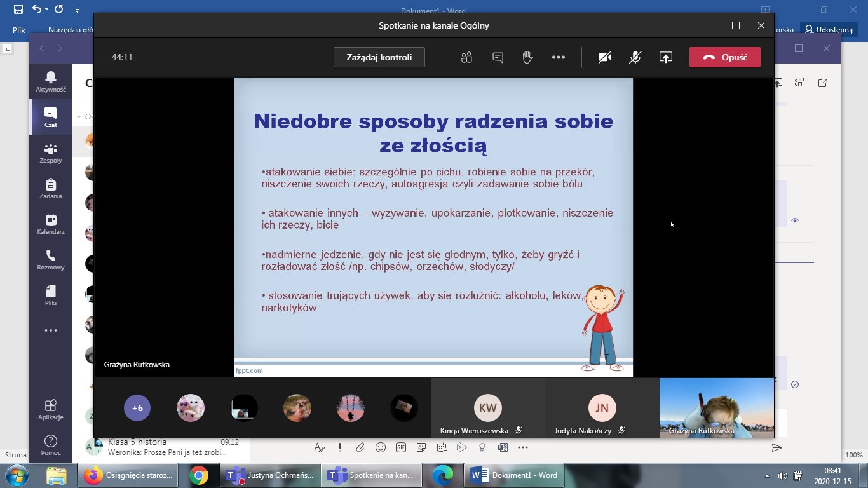This screenshot has width=868, height=488.
Task: Open the Plik tab in Word
Action: 18,30
